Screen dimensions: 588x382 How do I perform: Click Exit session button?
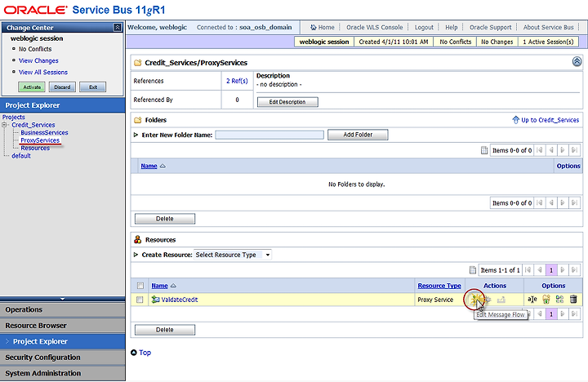click(92, 87)
